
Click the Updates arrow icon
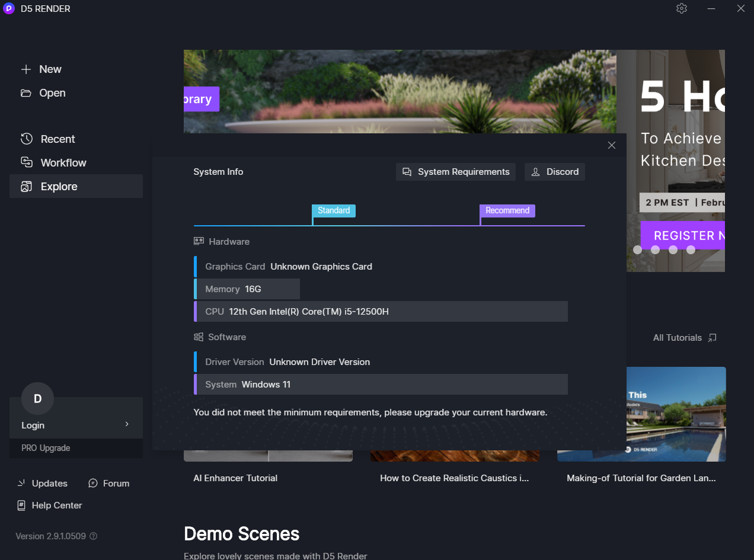click(x=21, y=484)
